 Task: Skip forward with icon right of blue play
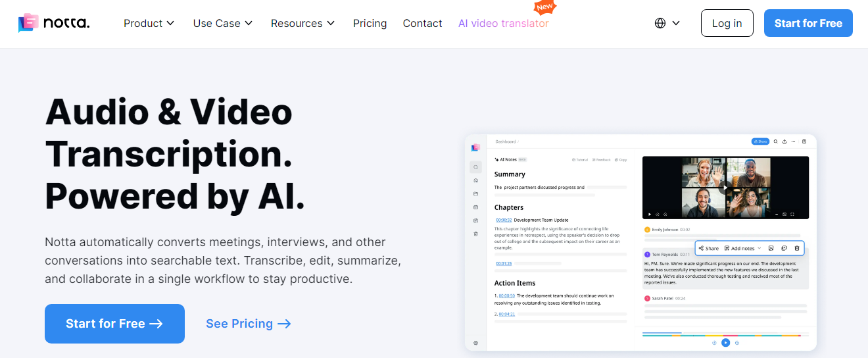pos(737,343)
